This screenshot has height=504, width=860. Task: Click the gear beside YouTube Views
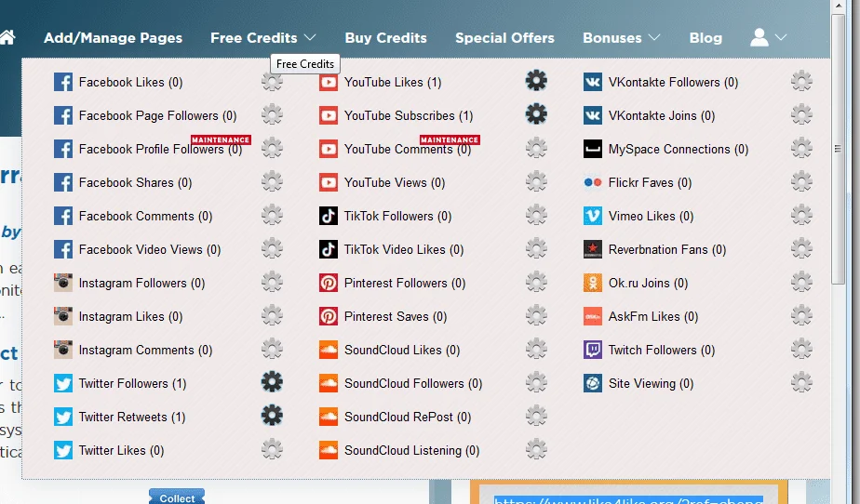tap(536, 182)
